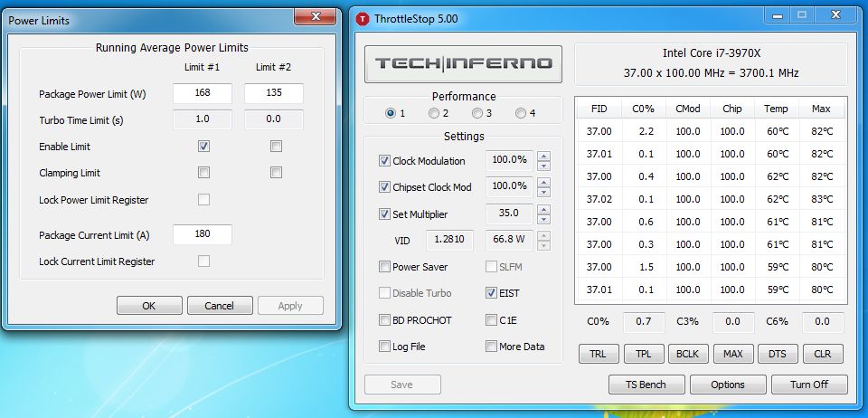This screenshot has width=868, height=418.
Task: Click the Max column header
Action: (x=822, y=109)
